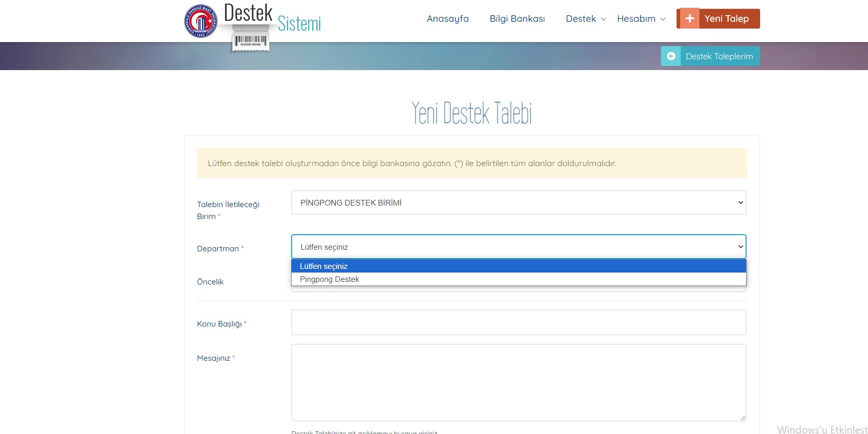868x434 pixels.
Task: Select Lütfen seçiniz option in list
Action: (519, 266)
